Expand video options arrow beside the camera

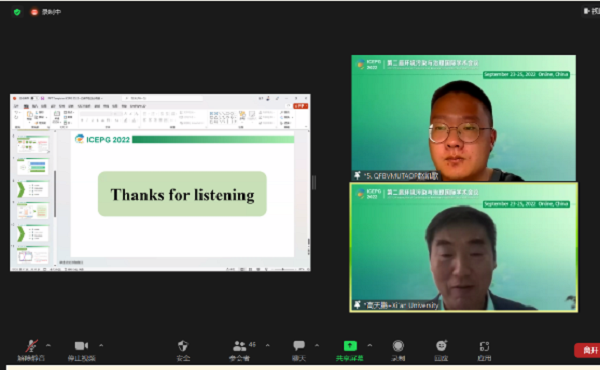coord(101,345)
